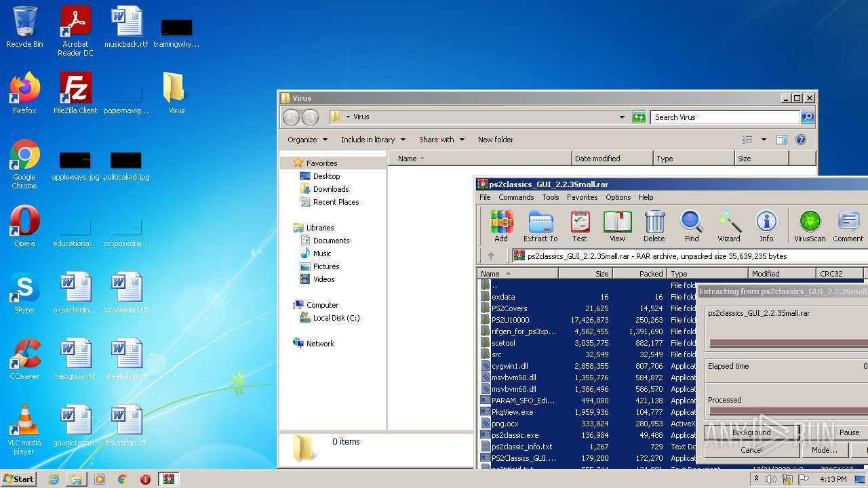The width and height of the screenshot is (868, 488).
Task: Select musicback.rtf on the desktop
Action: (x=126, y=27)
